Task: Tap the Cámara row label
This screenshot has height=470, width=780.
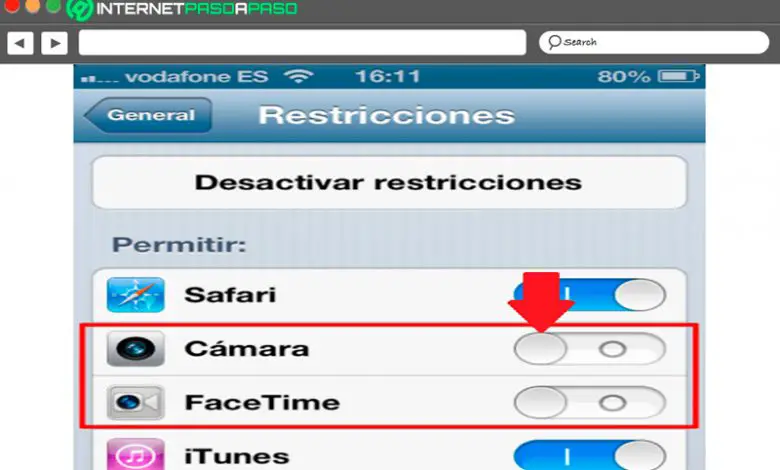Action: coord(247,349)
